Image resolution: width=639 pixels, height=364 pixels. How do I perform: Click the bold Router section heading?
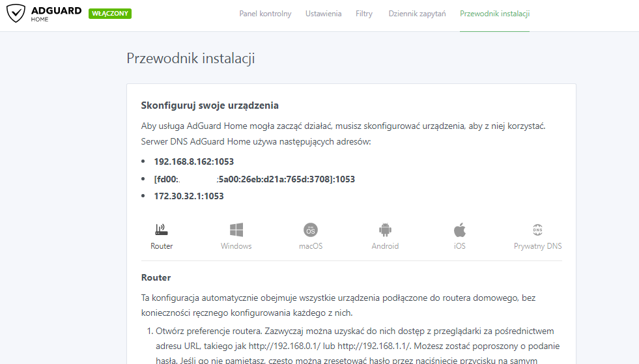[x=156, y=277]
